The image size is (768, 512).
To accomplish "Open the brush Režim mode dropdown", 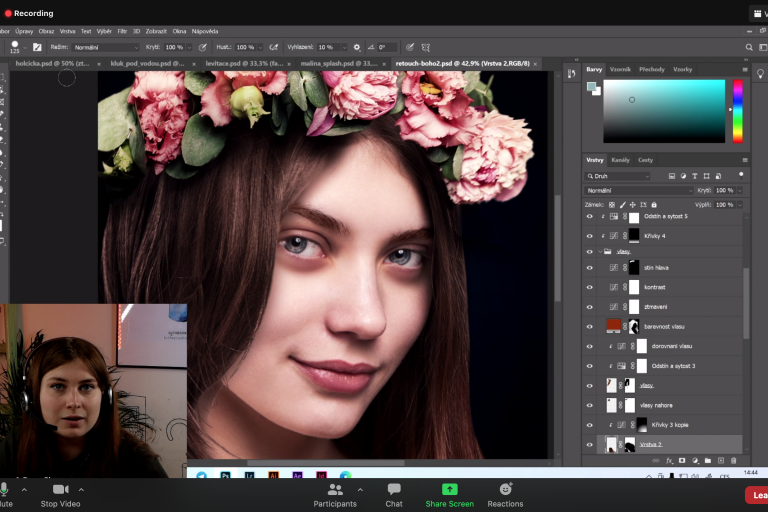I will (105, 47).
